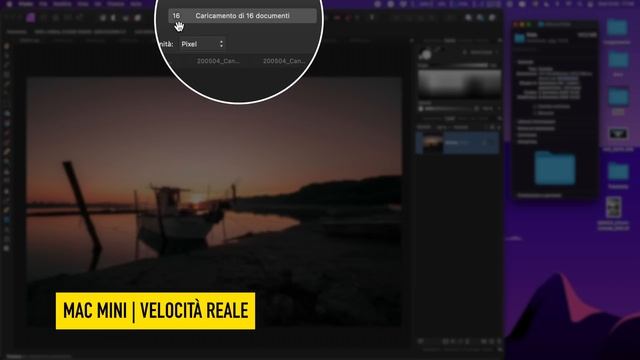
Task: Open the Pixel units dropdown
Action: (202, 44)
